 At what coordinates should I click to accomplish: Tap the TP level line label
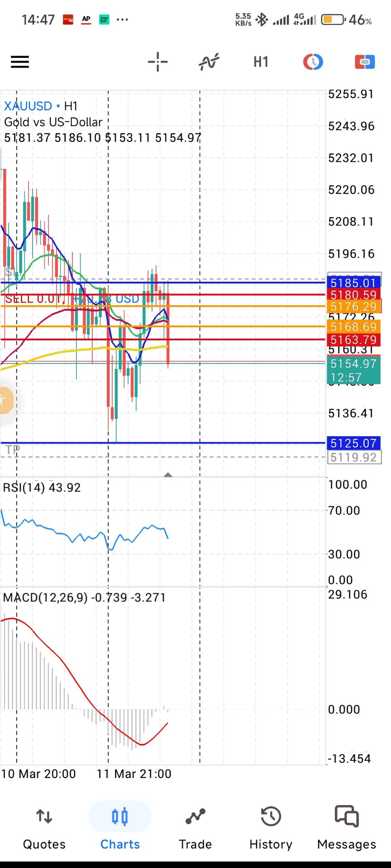point(13,450)
